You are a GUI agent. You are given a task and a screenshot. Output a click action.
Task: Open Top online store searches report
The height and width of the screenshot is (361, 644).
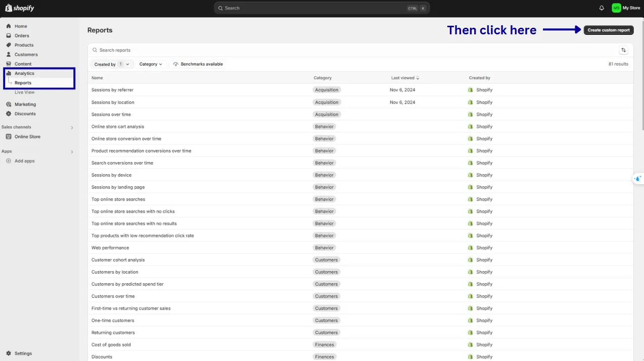click(118, 199)
